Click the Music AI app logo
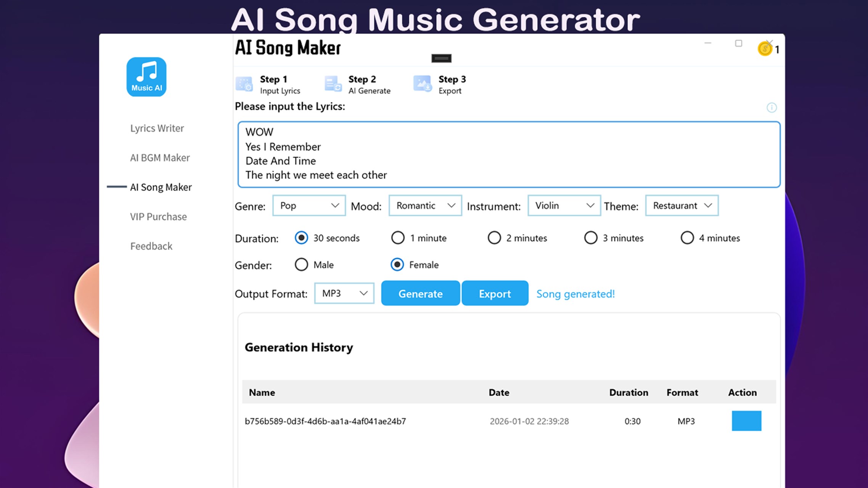 pyautogui.click(x=146, y=77)
